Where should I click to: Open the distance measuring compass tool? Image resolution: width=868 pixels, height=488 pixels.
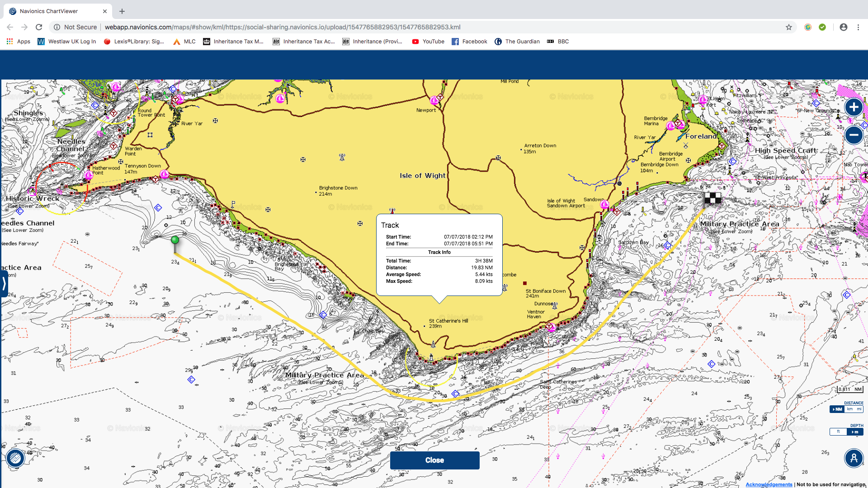854,458
